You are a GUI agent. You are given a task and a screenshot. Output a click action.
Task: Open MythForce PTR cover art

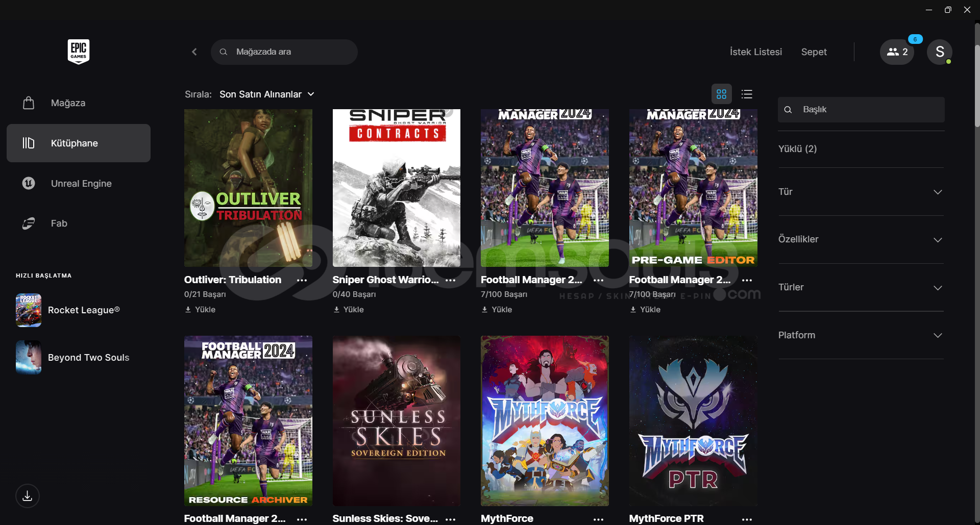coord(693,421)
